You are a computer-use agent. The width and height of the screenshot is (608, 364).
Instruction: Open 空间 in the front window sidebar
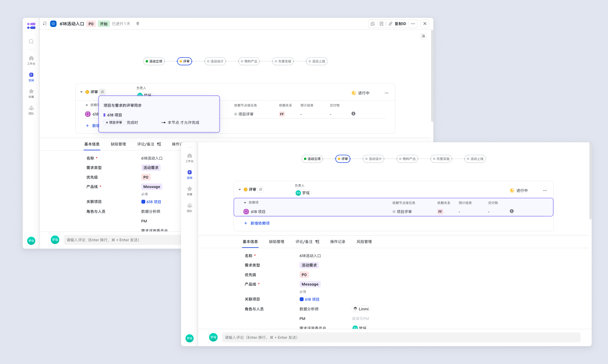[x=189, y=174]
